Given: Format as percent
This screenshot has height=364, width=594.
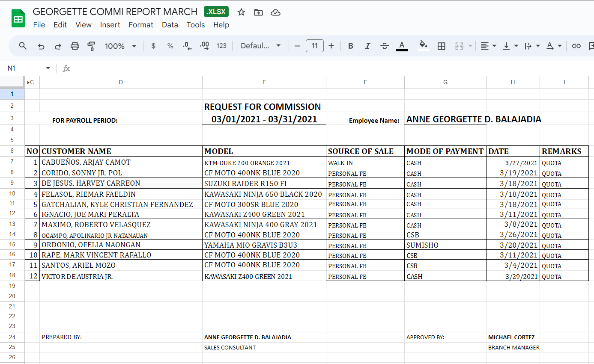Looking at the screenshot, I should (170, 46).
